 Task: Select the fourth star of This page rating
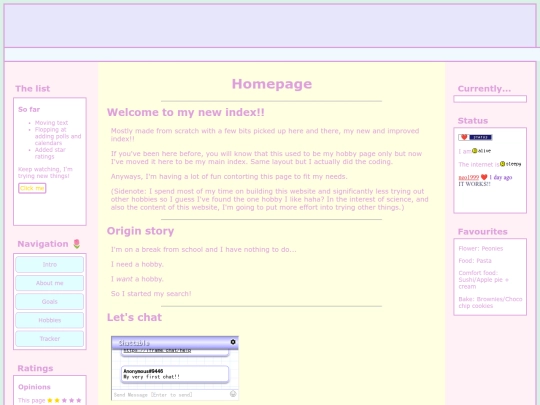coord(72,400)
